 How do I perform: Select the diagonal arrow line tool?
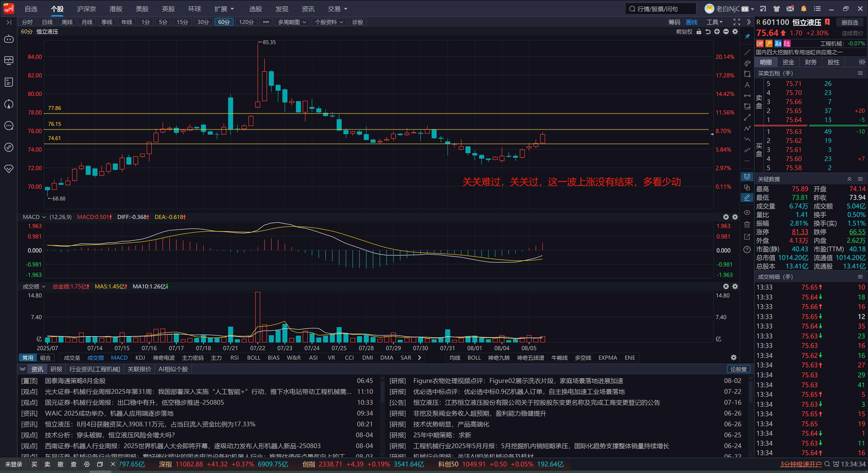point(747,117)
